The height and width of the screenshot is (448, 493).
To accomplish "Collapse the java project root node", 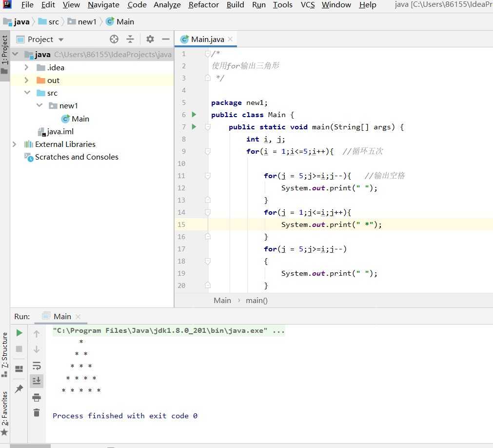I will tap(15, 54).
